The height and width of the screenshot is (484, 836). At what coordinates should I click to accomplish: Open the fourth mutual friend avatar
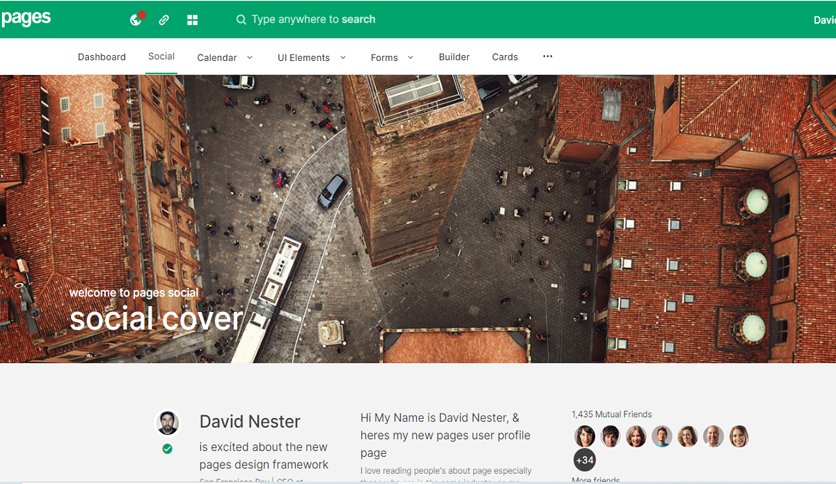662,437
